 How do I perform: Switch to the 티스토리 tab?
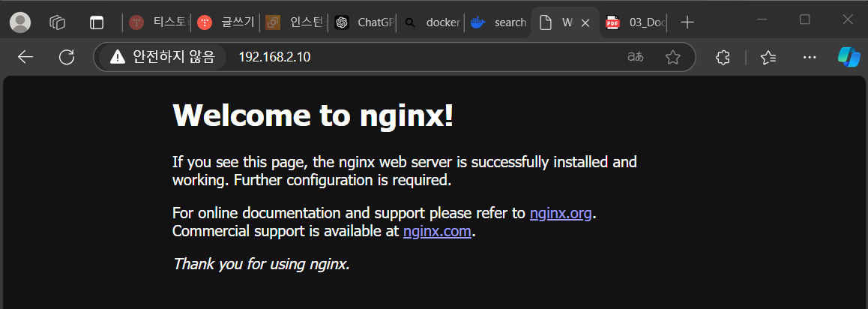[159, 22]
